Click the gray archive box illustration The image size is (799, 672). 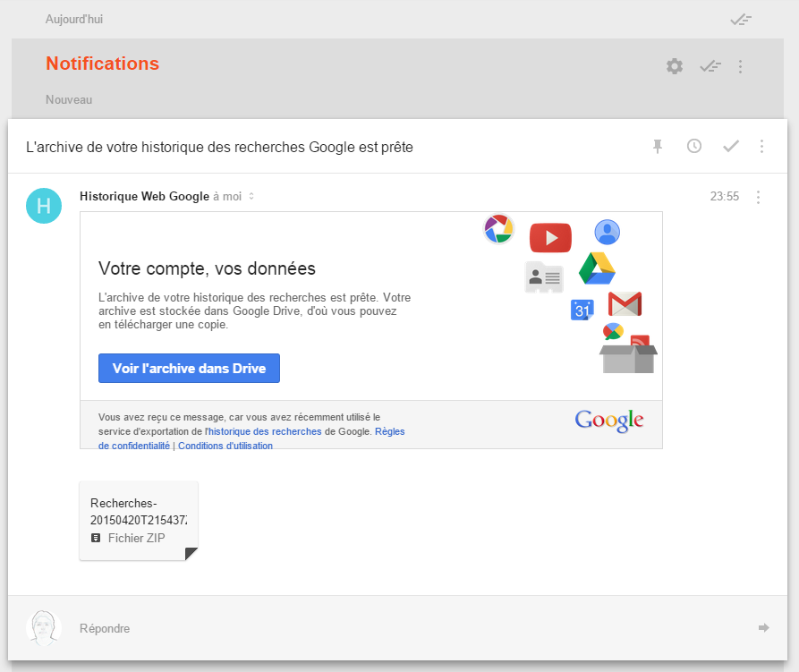click(628, 359)
